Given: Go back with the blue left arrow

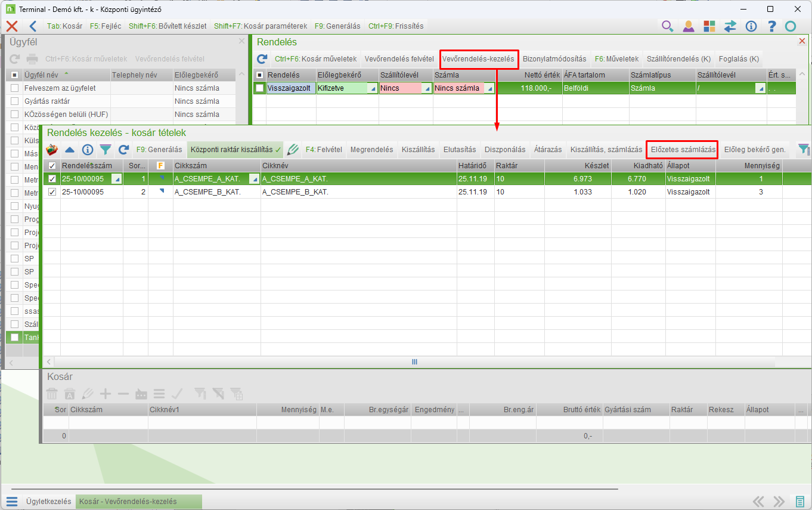Looking at the screenshot, I should point(33,26).
